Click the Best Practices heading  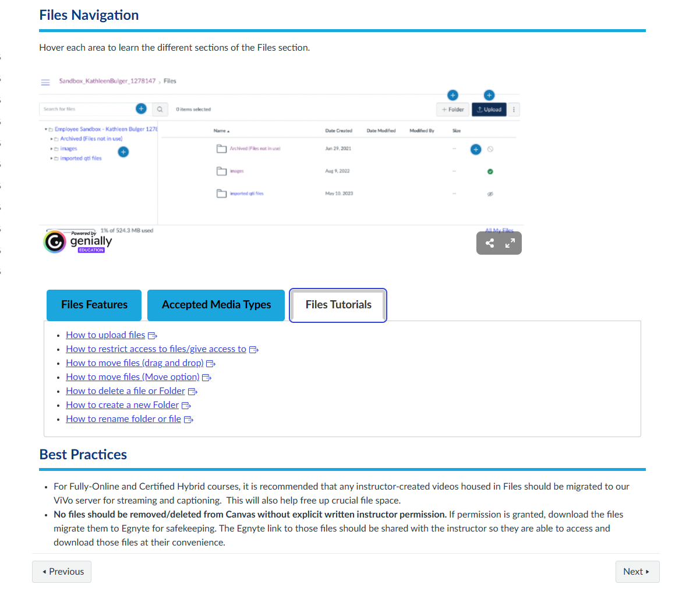click(x=83, y=455)
